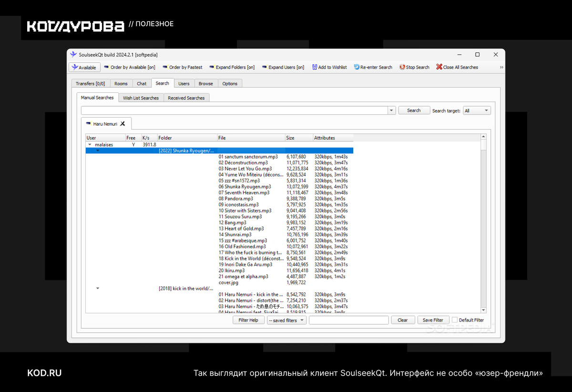The width and height of the screenshot is (572, 392).
Task: Sort results by K/s column header
Action: pyautogui.click(x=149, y=138)
